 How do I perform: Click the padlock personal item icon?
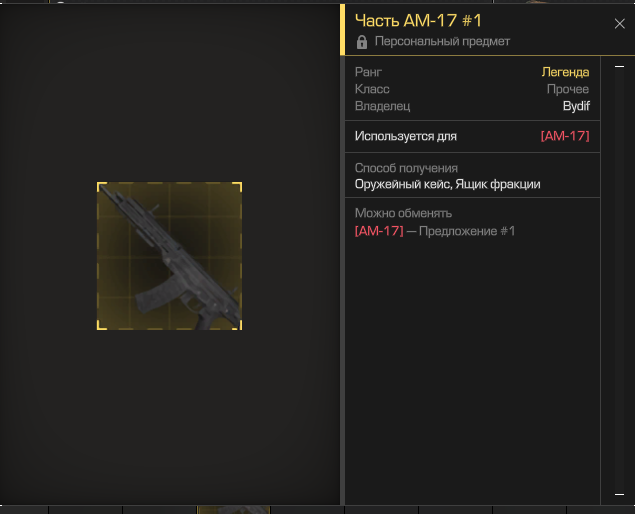362,42
